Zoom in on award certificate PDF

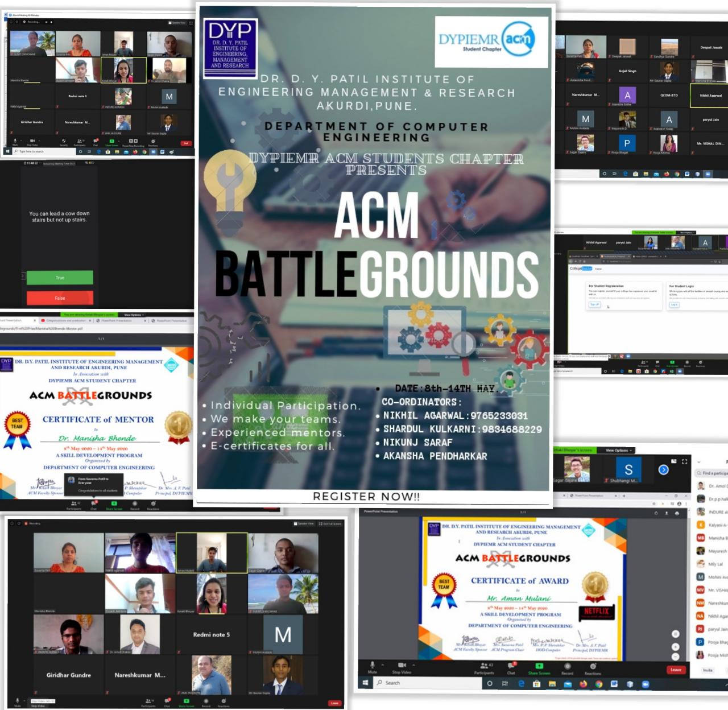[676, 647]
